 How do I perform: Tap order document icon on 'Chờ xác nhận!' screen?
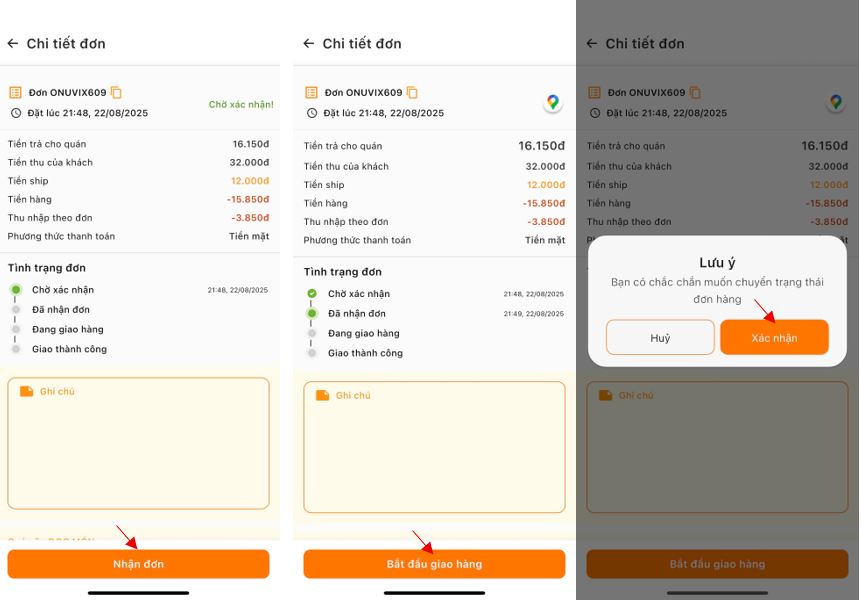[x=15, y=93]
